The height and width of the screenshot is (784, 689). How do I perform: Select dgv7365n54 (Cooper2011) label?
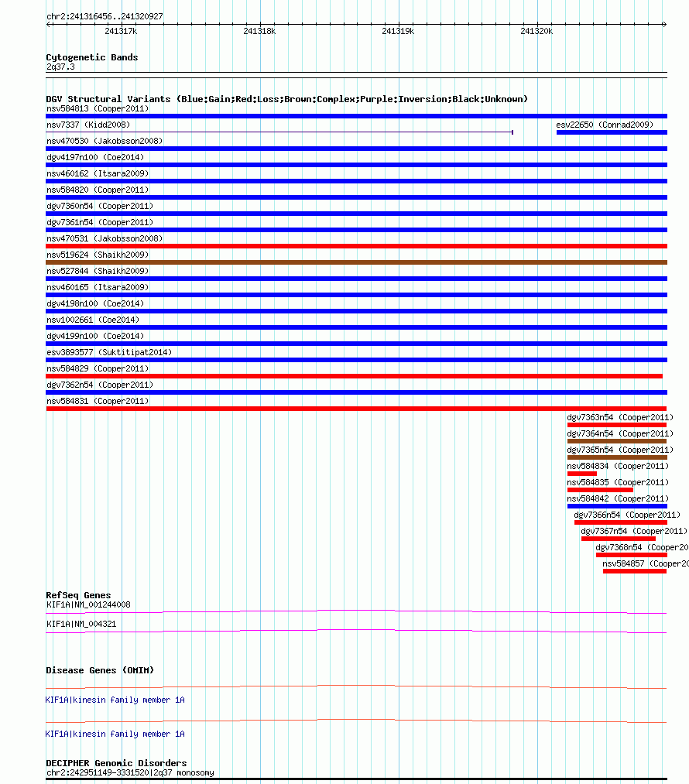pyautogui.click(x=620, y=450)
